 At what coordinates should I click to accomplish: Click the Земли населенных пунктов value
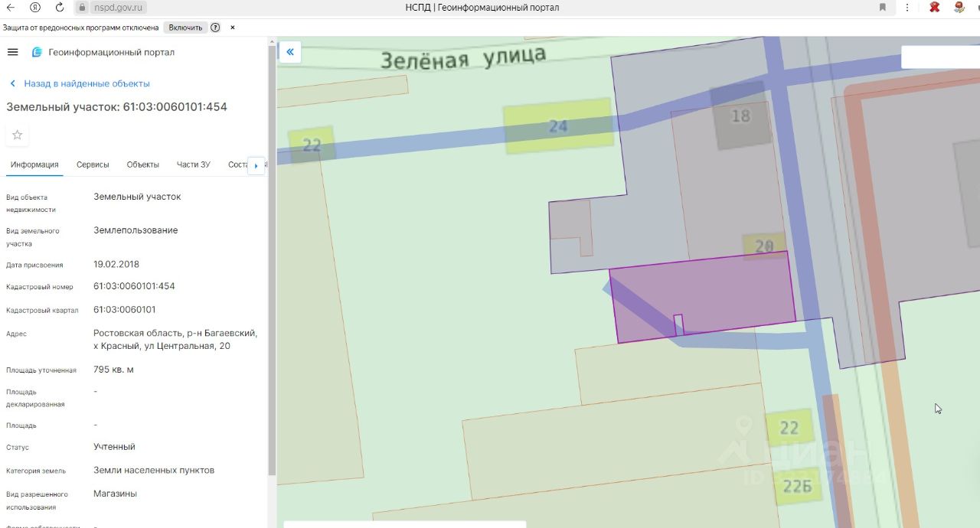[x=154, y=471]
